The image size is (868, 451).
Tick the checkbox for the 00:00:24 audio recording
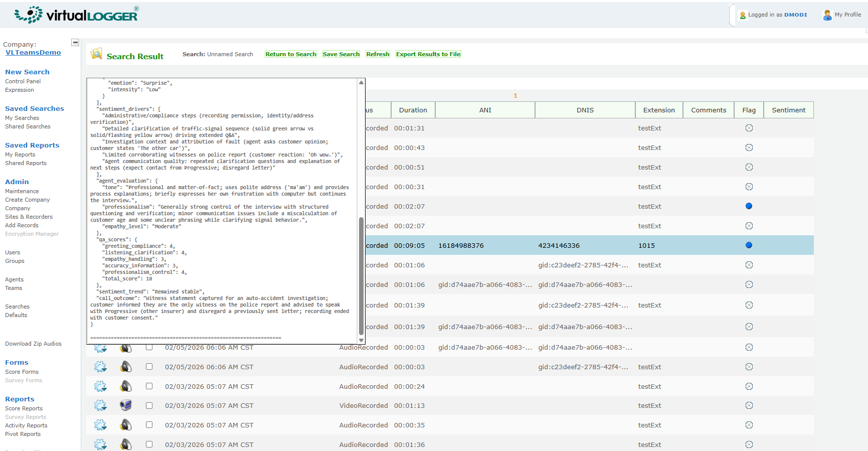[149, 386]
